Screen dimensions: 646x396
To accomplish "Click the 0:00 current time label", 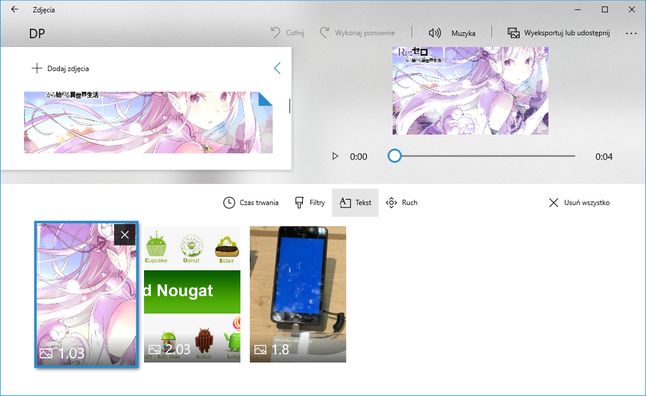I will [x=358, y=157].
